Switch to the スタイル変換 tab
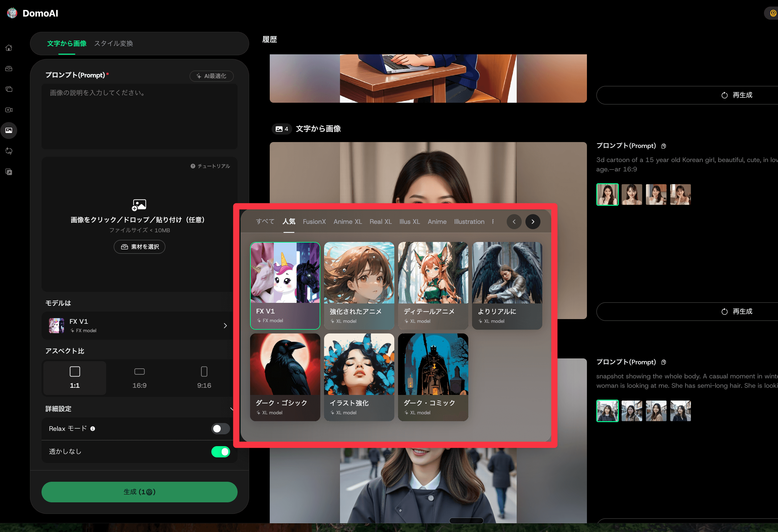778x532 pixels. pos(114,43)
